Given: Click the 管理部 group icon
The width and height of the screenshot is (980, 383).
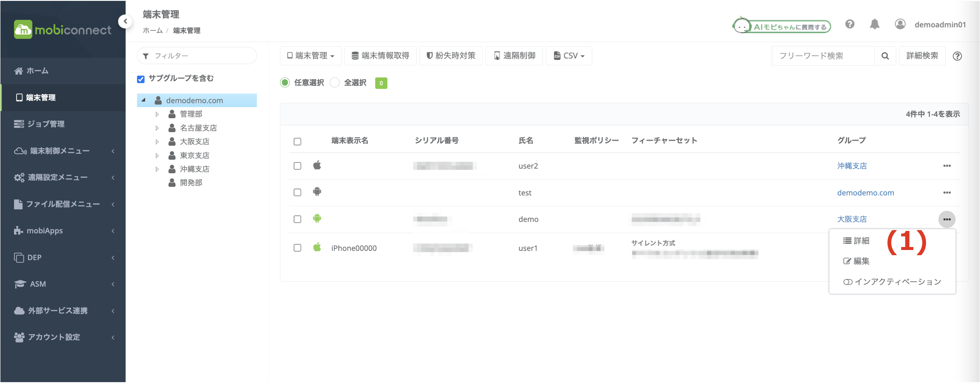Looking at the screenshot, I should tap(172, 114).
